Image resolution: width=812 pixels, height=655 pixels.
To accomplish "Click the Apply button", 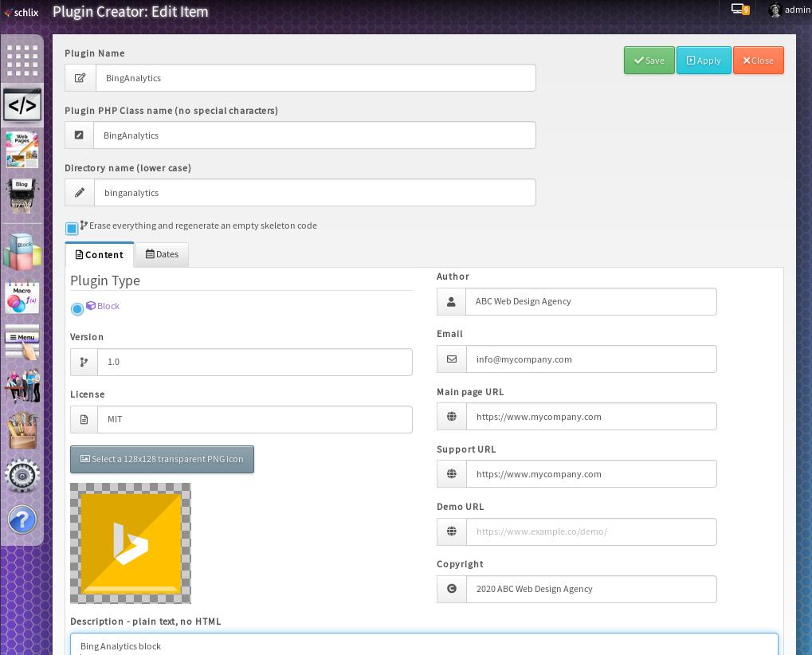I will [703, 61].
